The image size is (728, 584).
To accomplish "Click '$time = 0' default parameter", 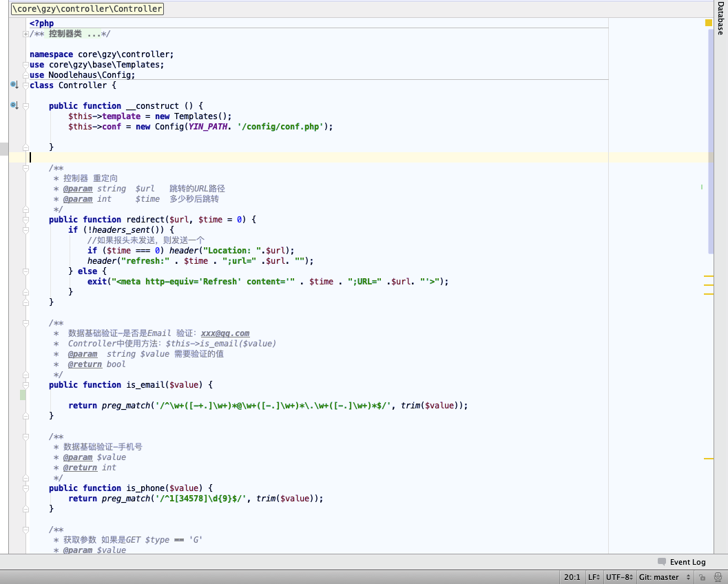I will [220, 220].
